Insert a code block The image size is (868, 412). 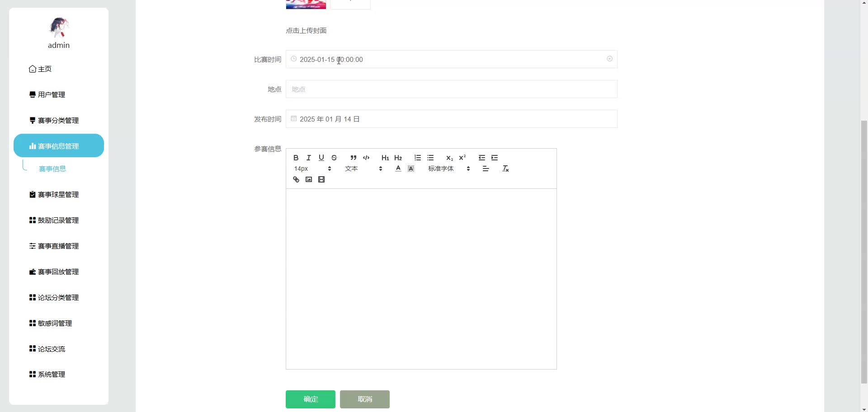(x=366, y=158)
